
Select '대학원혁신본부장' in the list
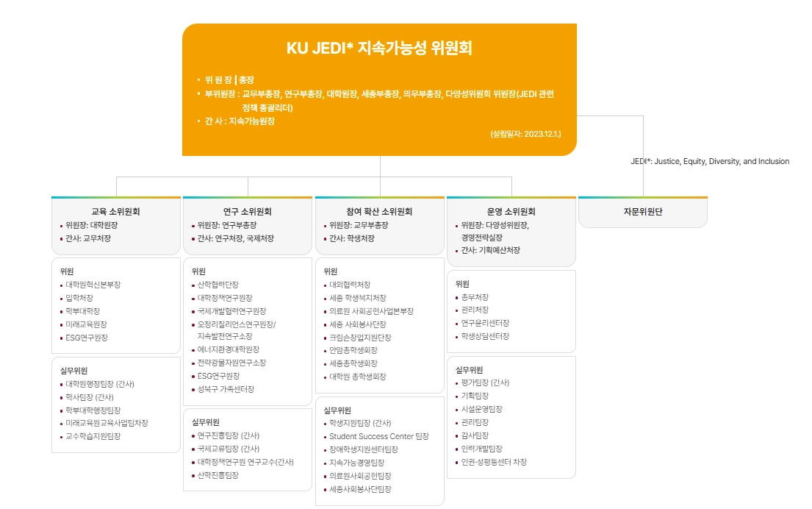[93, 285]
